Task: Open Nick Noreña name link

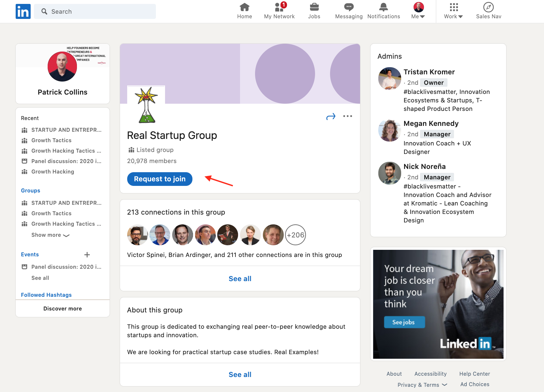Action: tap(425, 167)
